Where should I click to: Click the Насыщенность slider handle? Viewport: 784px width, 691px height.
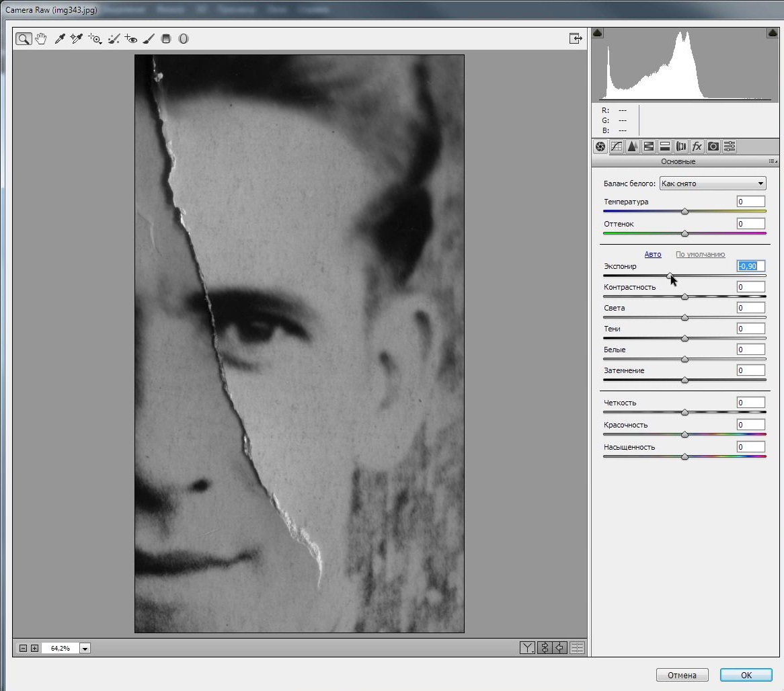click(685, 456)
